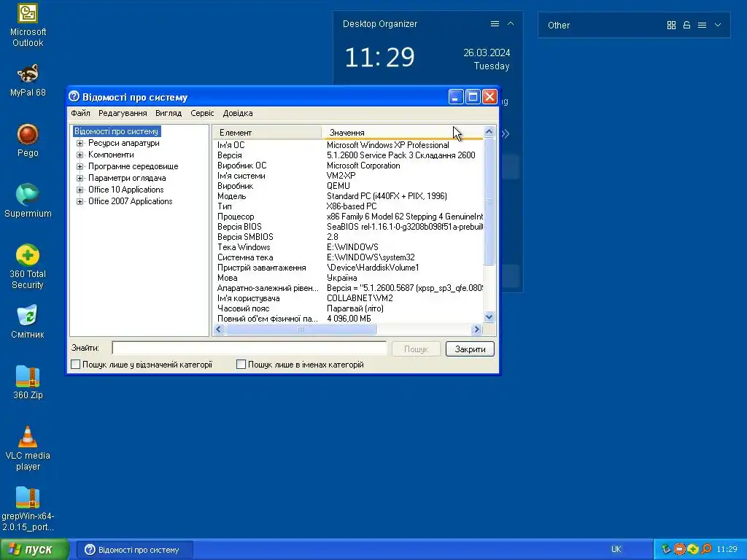The height and width of the screenshot is (560, 747).
Task: Click the 360 Total Security tray icon
Action: [693, 550]
